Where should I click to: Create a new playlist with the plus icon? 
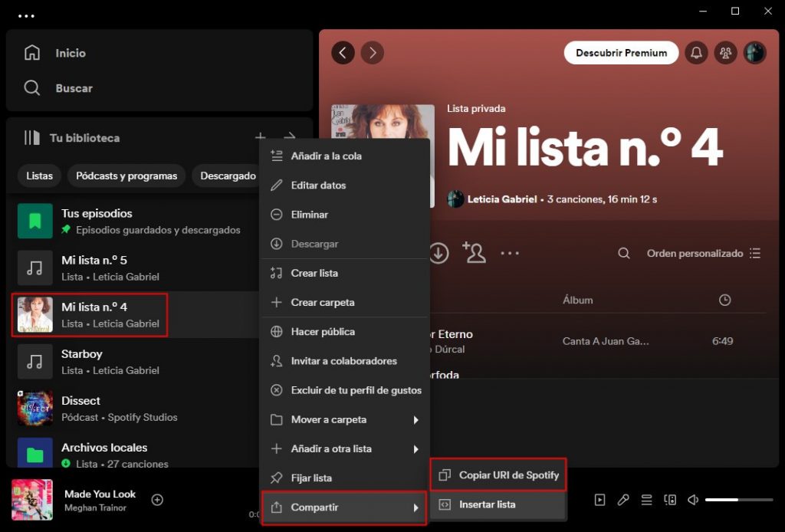pyautogui.click(x=261, y=138)
